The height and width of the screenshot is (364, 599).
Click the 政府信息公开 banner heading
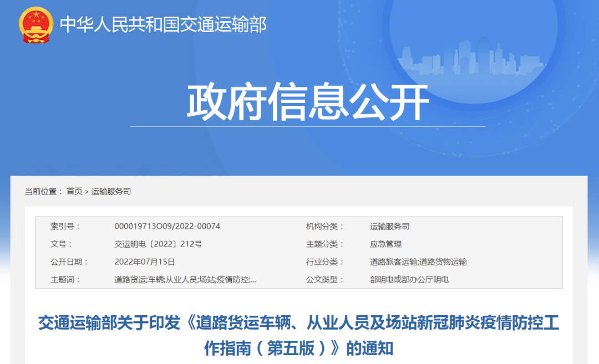point(308,101)
